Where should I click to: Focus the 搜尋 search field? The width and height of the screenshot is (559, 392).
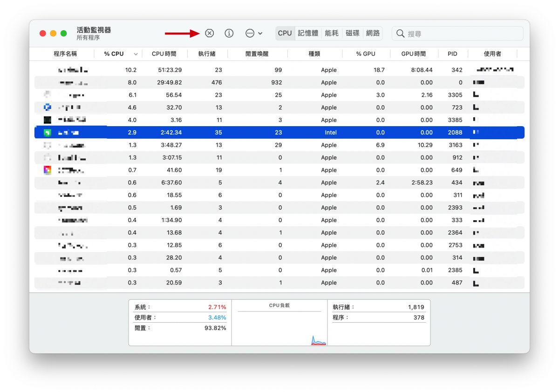click(457, 34)
